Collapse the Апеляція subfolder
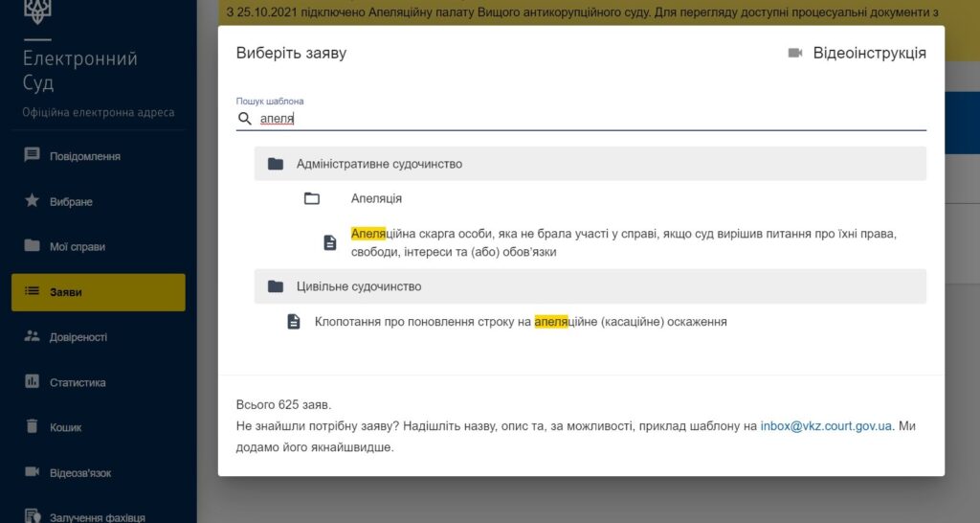980x523 pixels. click(x=376, y=199)
